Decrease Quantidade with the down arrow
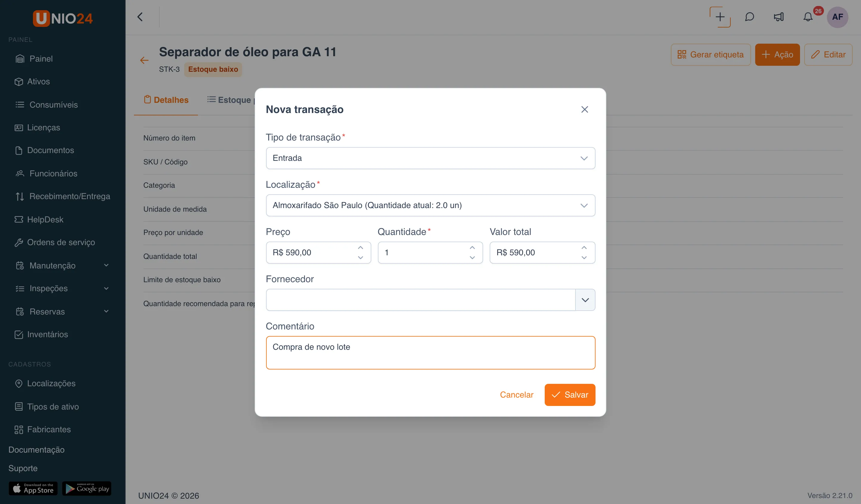 (472, 258)
